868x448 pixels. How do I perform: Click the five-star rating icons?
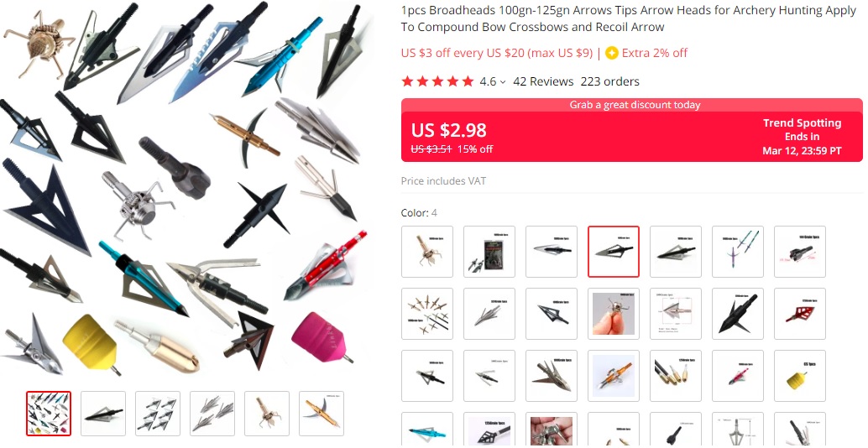tap(438, 81)
